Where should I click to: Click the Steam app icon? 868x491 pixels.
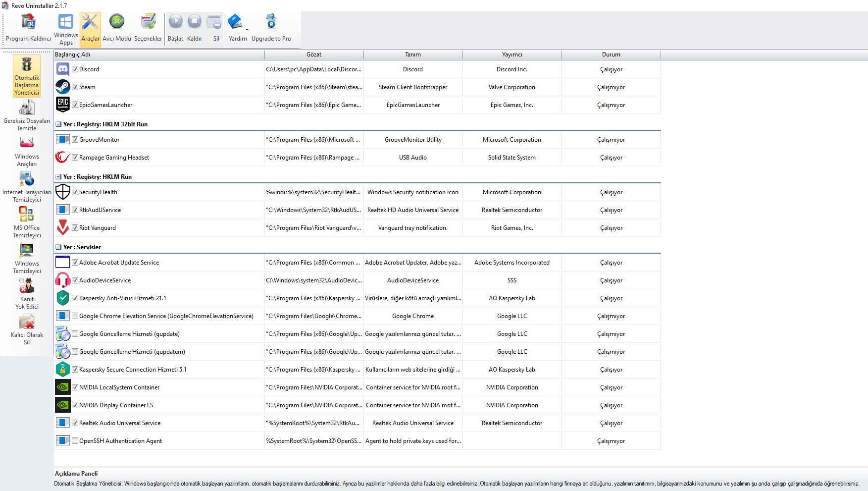[63, 87]
